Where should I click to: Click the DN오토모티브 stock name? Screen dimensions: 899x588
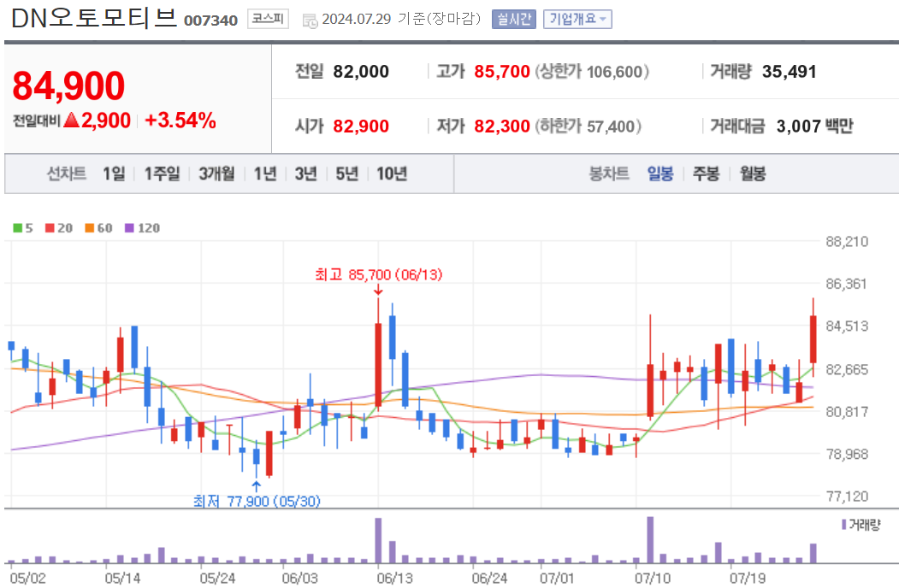(94, 18)
